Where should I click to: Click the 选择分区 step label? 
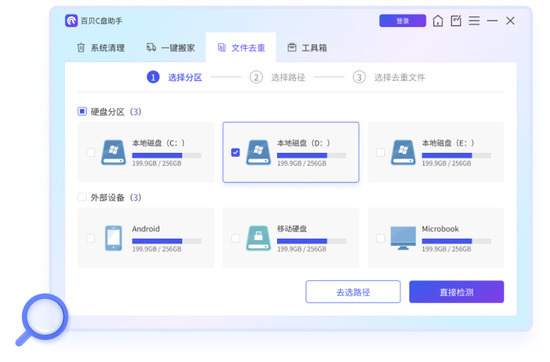point(185,78)
